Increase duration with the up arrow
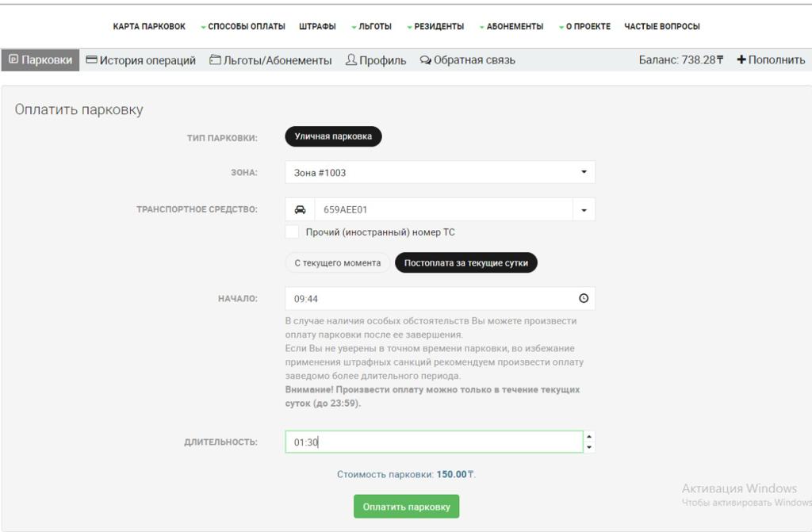 point(589,437)
